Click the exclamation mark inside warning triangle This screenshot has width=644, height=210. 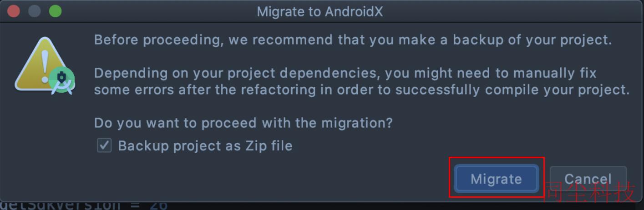tap(45, 65)
